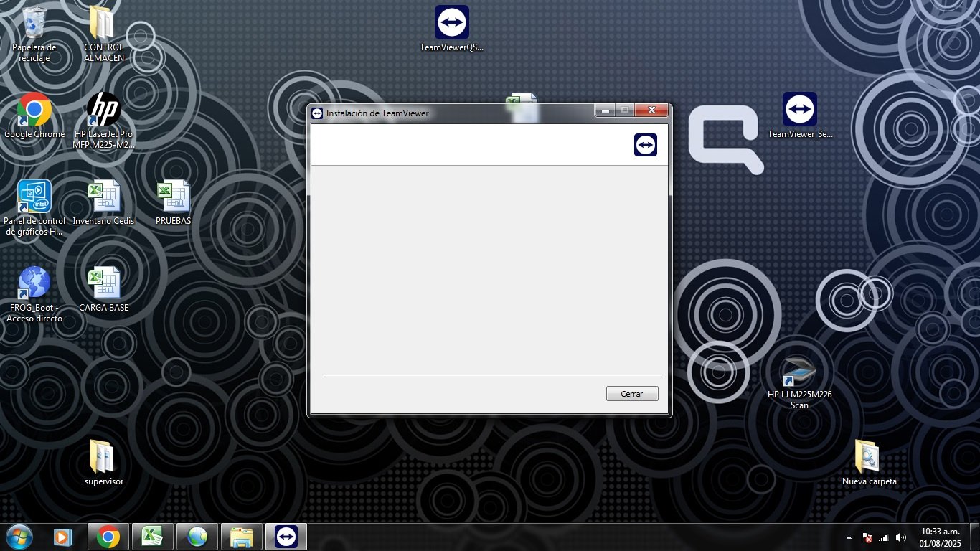Select the Nueva carpeta folder

tap(869, 463)
